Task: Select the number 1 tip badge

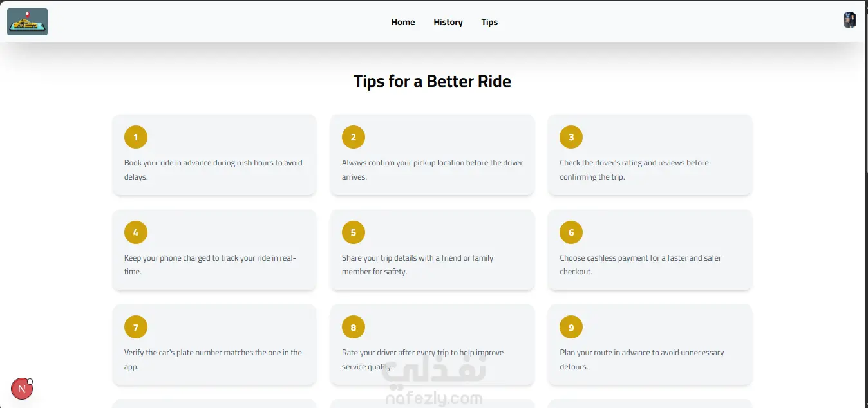Action: pyautogui.click(x=136, y=137)
